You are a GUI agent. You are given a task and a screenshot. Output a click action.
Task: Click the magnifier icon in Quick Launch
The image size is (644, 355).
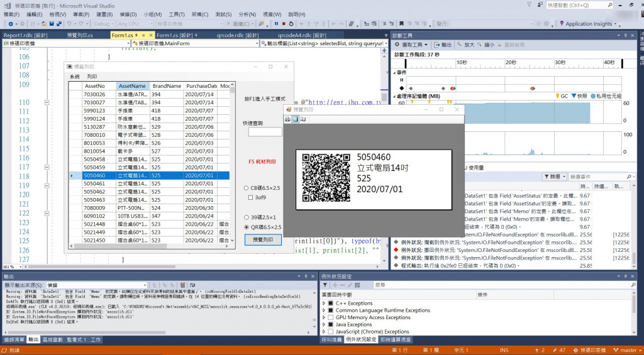(x=610, y=5)
